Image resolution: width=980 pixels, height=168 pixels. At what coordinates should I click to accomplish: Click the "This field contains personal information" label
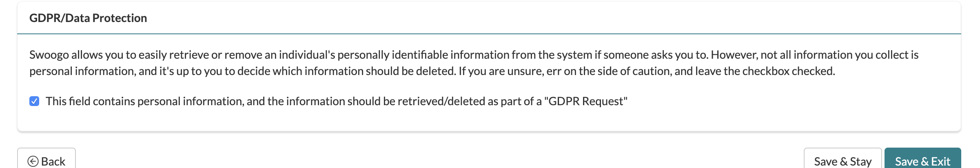tap(336, 101)
